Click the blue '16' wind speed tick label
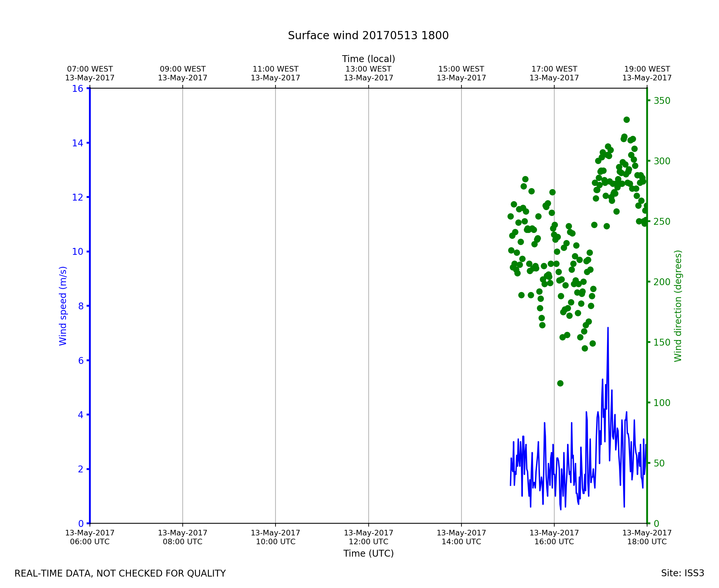The height and width of the screenshot is (588, 719). tap(77, 89)
